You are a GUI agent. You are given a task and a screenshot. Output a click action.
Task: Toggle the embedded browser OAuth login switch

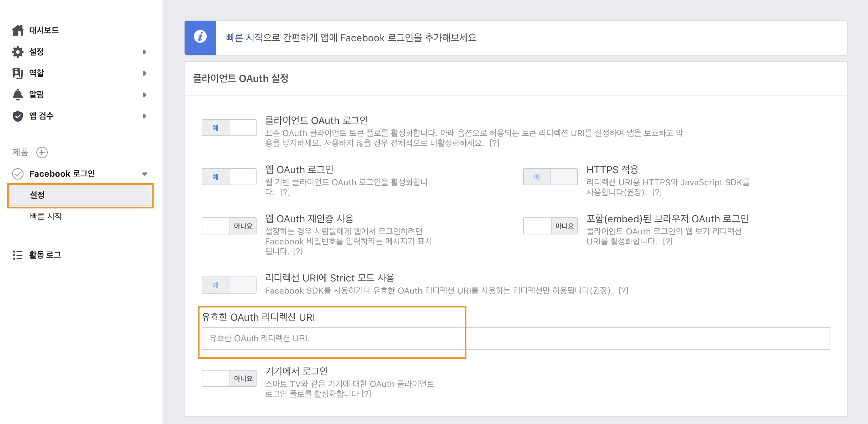(x=551, y=226)
